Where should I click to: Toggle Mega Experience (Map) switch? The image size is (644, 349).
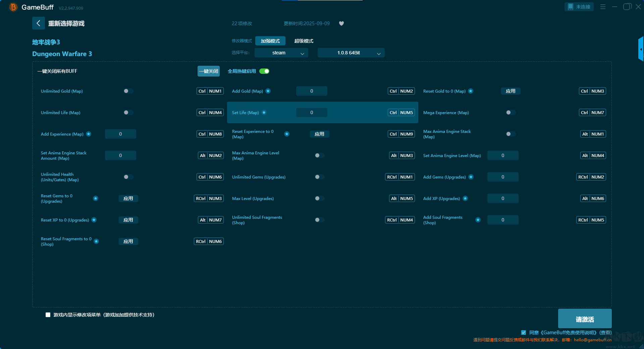coord(511,112)
